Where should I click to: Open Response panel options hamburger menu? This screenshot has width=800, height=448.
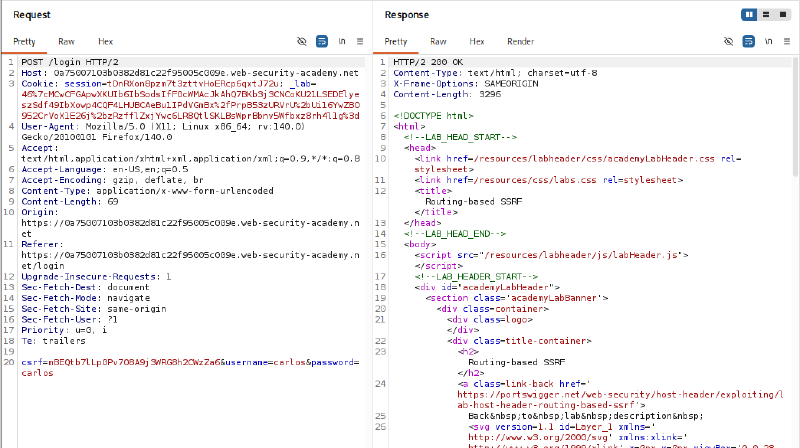(x=787, y=41)
